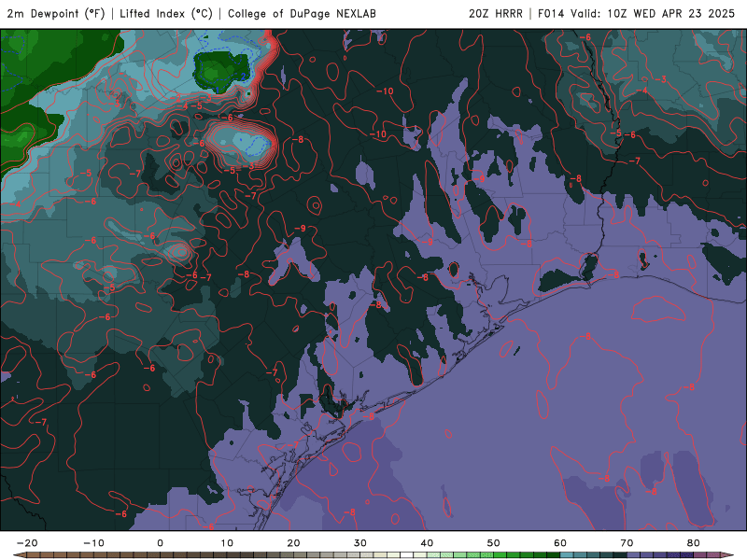Click the "F014 Valid: 10Z WED APR 23 2025" text
Image resolution: width=747 pixels, height=560 pixels.
pos(636,13)
